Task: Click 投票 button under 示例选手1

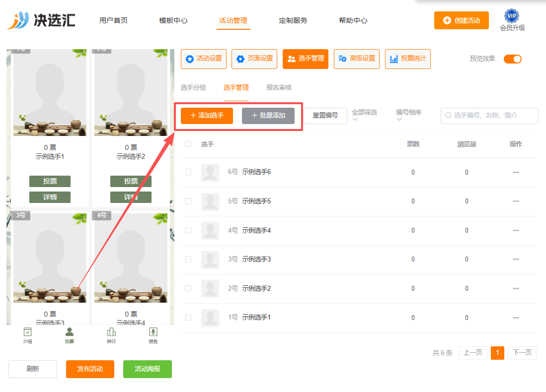Action: pos(50,181)
